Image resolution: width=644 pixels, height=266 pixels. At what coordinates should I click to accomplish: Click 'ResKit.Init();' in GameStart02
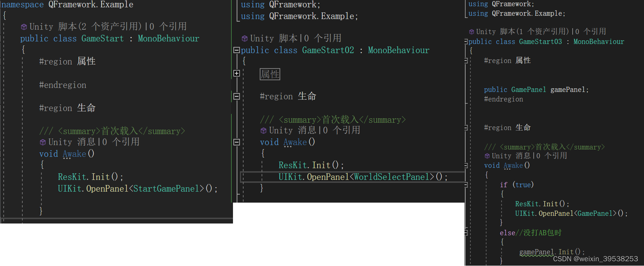(311, 165)
